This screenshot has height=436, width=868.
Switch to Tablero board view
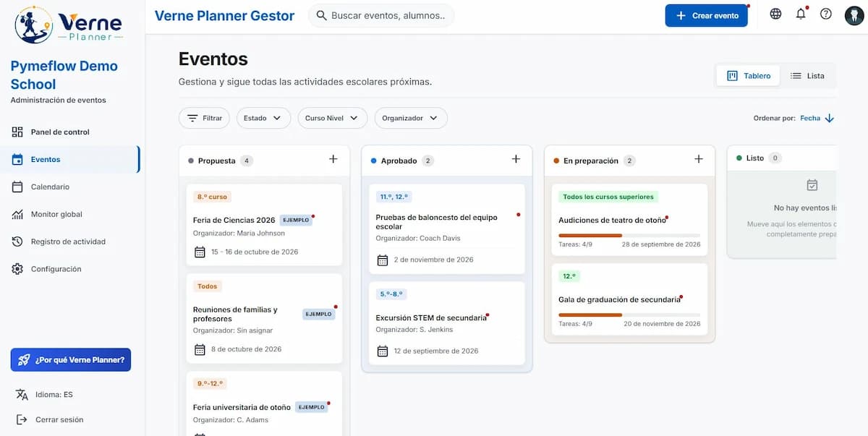[748, 75]
